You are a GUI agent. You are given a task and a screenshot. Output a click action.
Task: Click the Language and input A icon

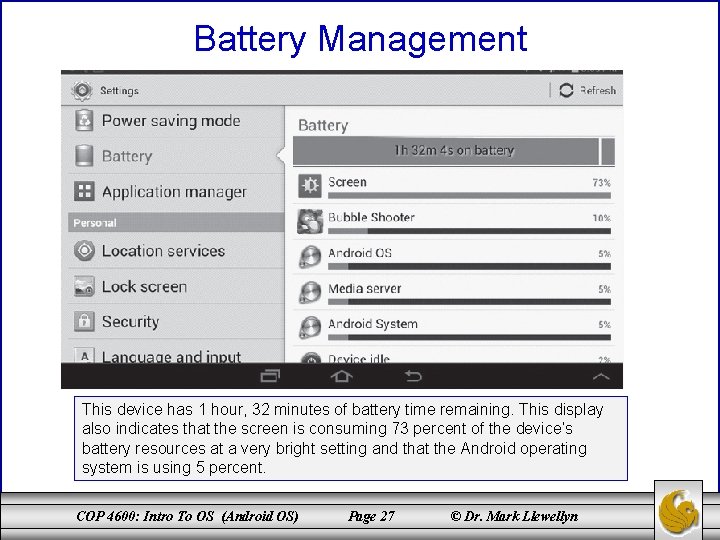pos(84,355)
